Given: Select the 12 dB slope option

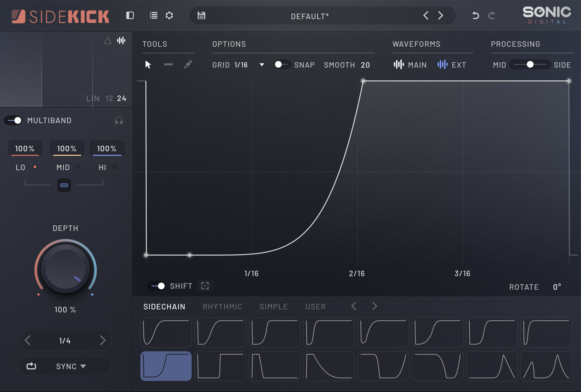Looking at the screenshot, I should [109, 98].
